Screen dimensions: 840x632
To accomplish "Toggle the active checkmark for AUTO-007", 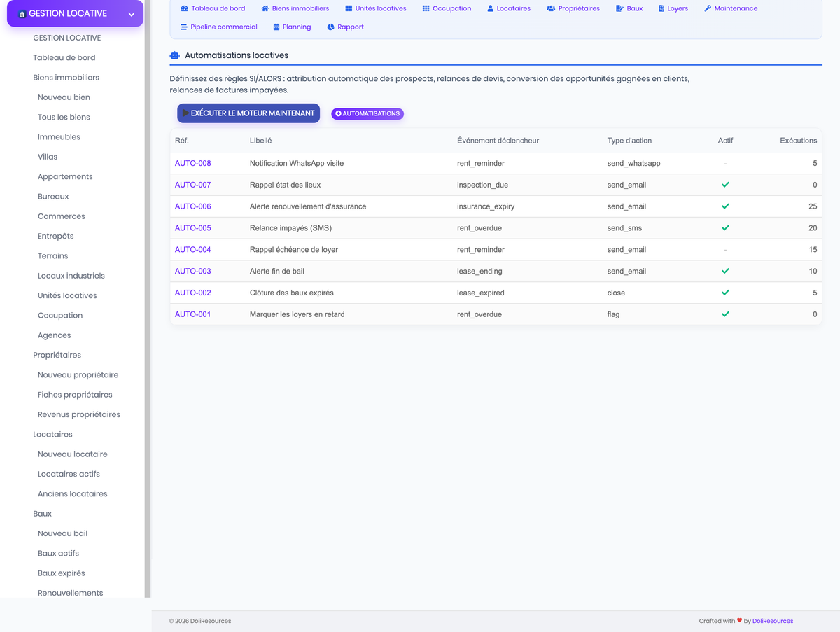I will [725, 185].
